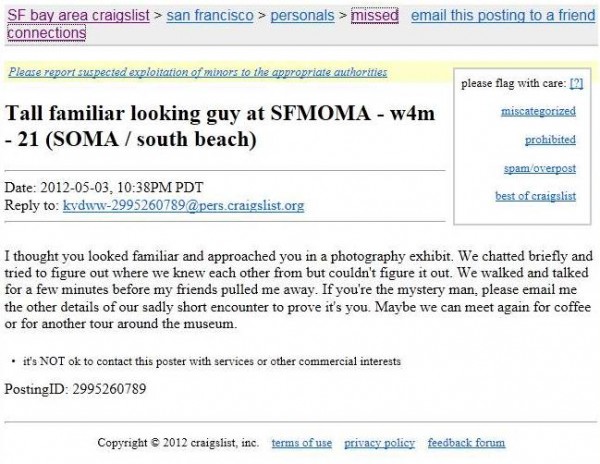The height and width of the screenshot is (464, 600).
Task: Click the PostingID number 2995260789
Action: pos(109,389)
